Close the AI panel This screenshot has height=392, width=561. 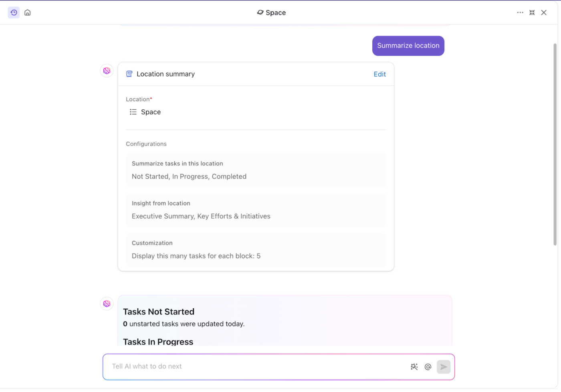click(x=544, y=12)
